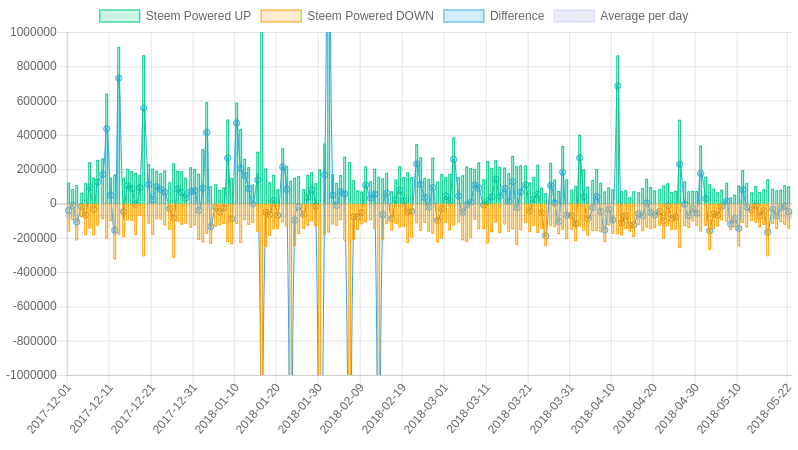Click the -600000 y-axis label
The width and height of the screenshot is (798, 450).
(34, 306)
